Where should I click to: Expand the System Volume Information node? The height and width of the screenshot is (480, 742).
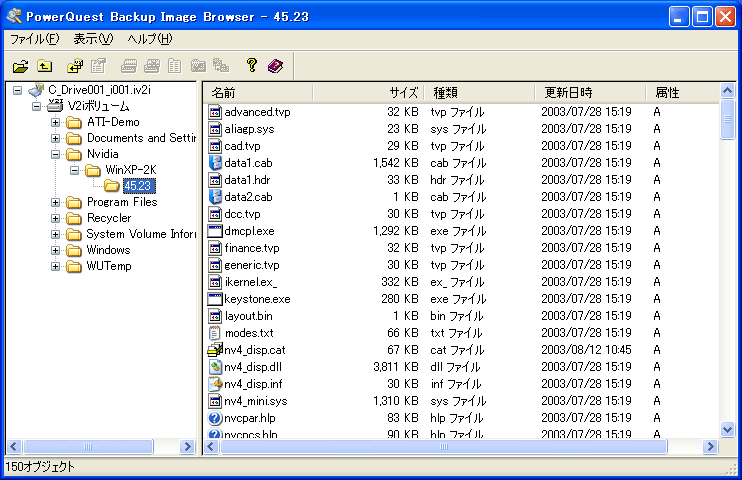pos(55,234)
